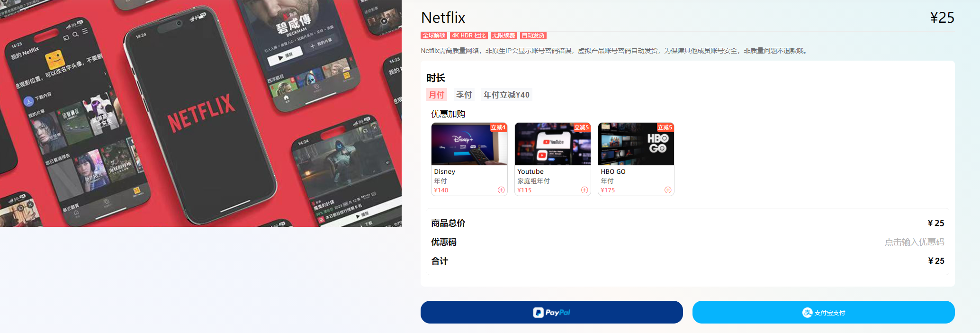Choose the 年付立减¥40 yearly option
The width and height of the screenshot is (980, 333).
click(x=506, y=95)
